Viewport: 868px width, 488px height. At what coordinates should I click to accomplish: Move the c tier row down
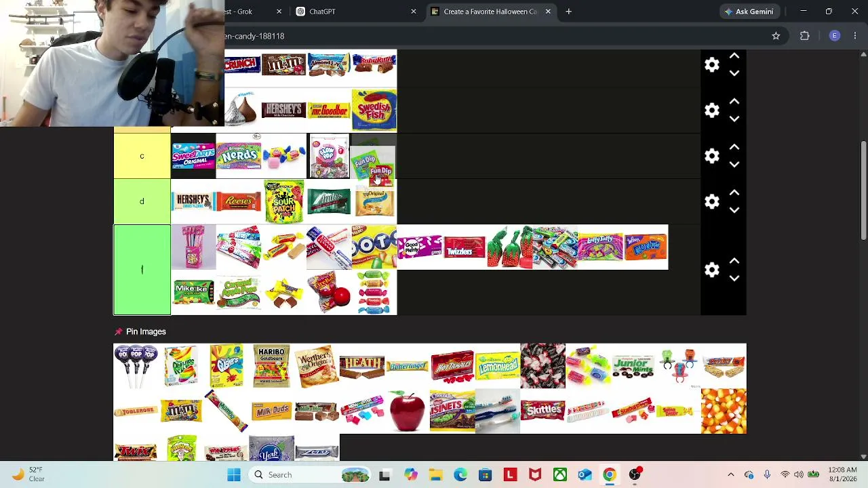pyautogui.click(x=734, y=165)
